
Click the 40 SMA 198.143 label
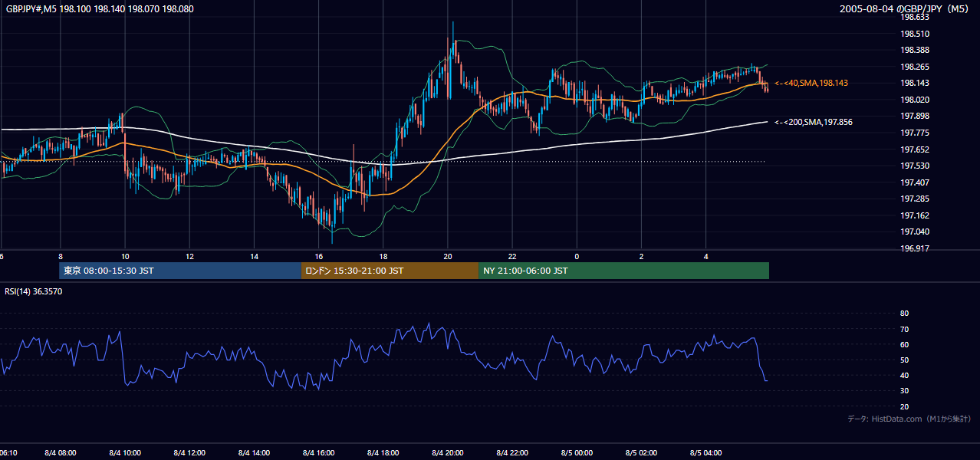click(811, 83)
